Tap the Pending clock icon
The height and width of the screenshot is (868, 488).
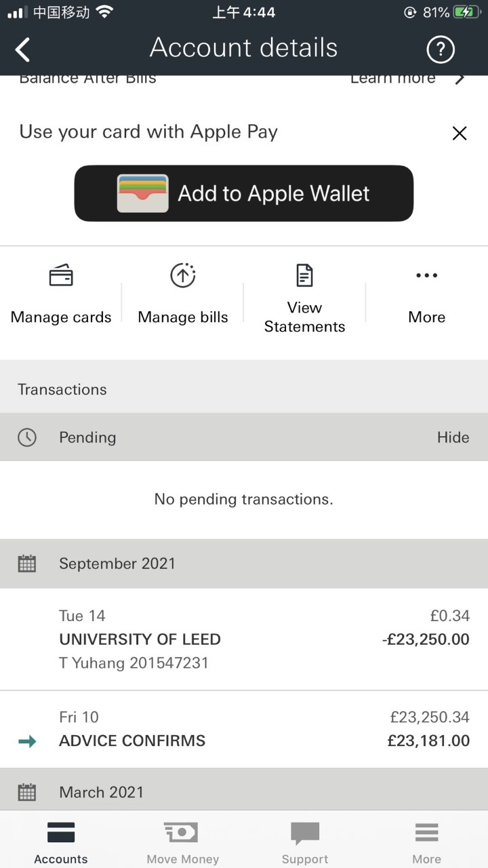pyautogui.click(x=27, y=437)
